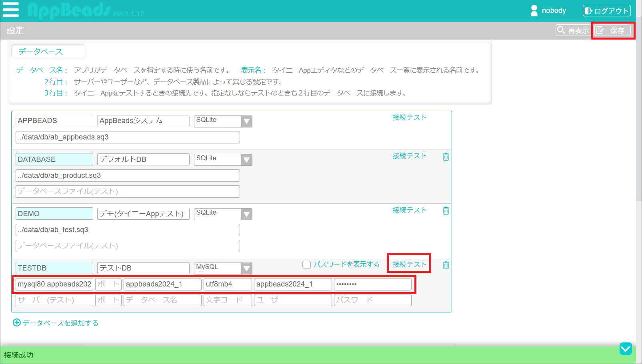Screen dimensions: 642x364
Task: Click the サーバー(テスト) field
Action: pos(54,300)
